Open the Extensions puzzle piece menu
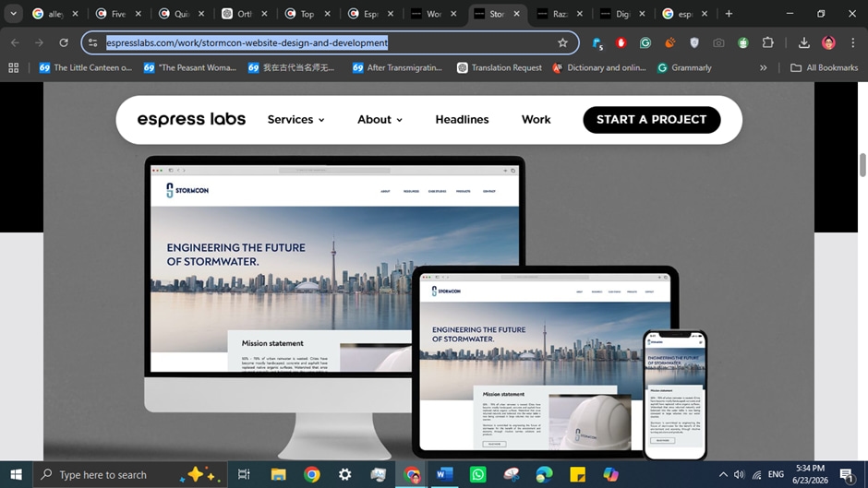 point(767,42)
